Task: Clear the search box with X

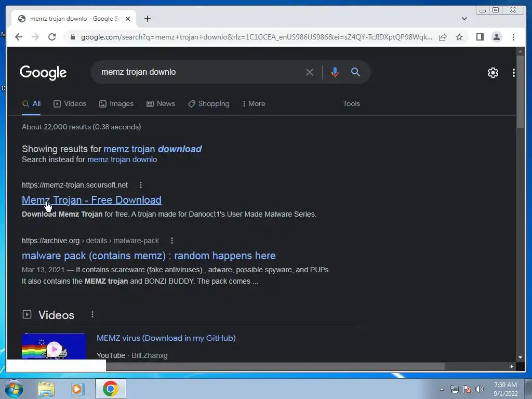Action: (x=310, y=72)
